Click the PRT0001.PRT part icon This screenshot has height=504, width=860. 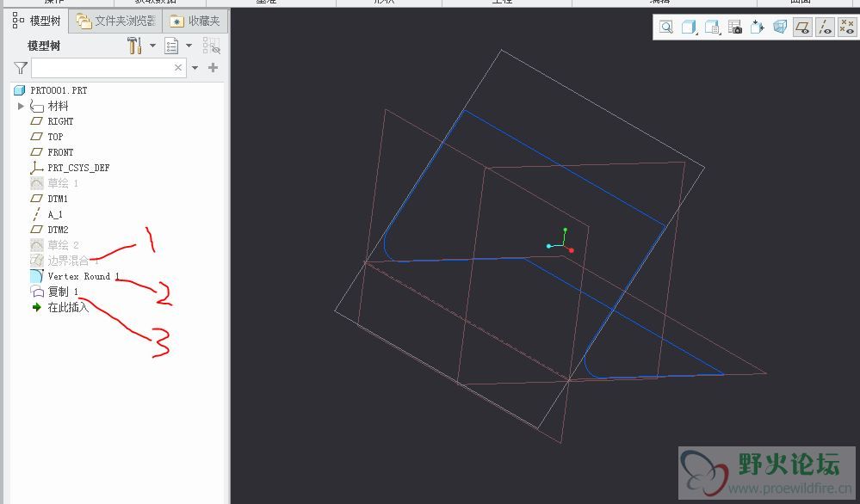pyautogui.click(x=19, y=89)
